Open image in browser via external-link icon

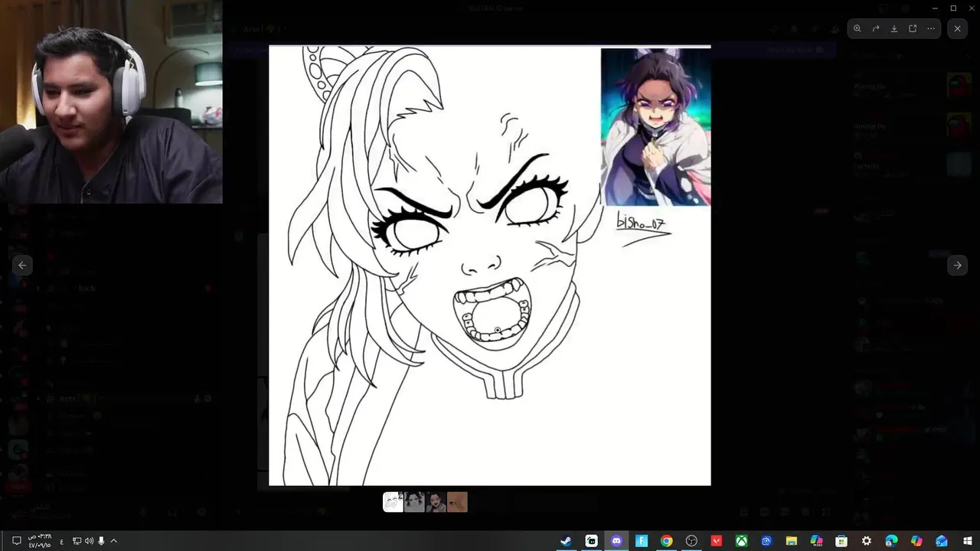[913, 28]
